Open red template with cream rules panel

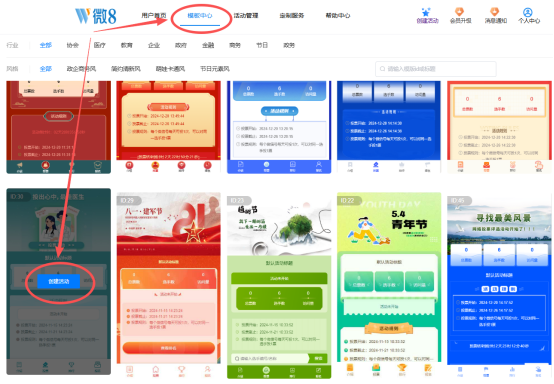(169, 127)
